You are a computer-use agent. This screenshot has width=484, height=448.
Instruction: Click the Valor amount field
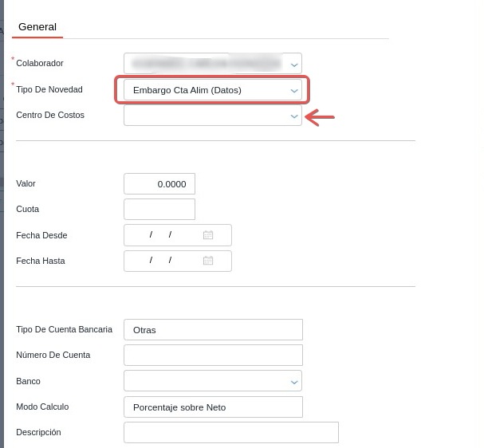point(159,183)
